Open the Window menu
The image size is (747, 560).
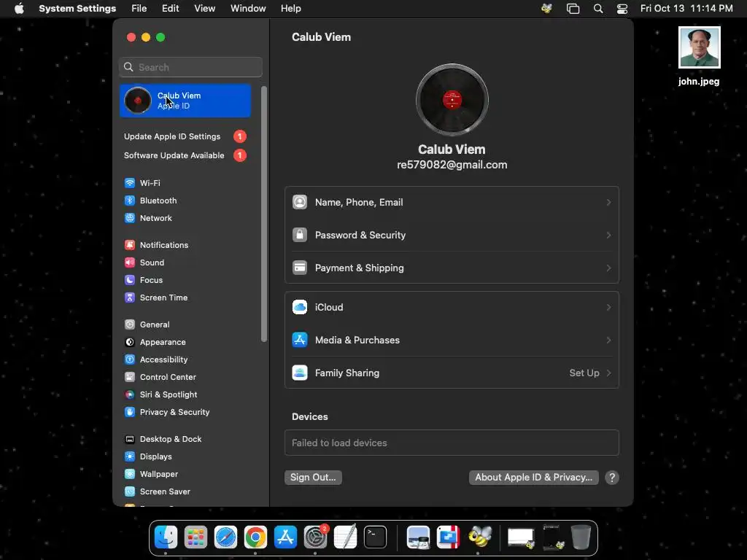[x=248, y=9]
